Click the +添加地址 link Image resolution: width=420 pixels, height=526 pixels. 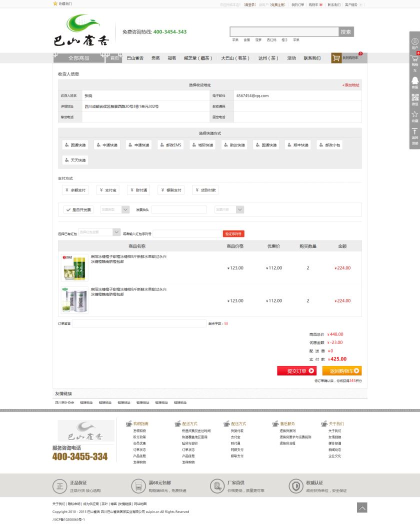pos(350,85)
